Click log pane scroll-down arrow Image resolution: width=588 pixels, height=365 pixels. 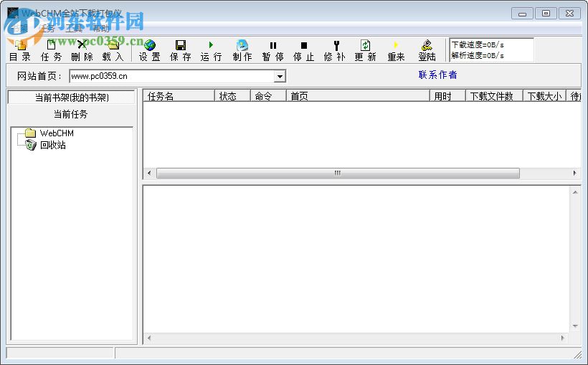tap(575, 326)
